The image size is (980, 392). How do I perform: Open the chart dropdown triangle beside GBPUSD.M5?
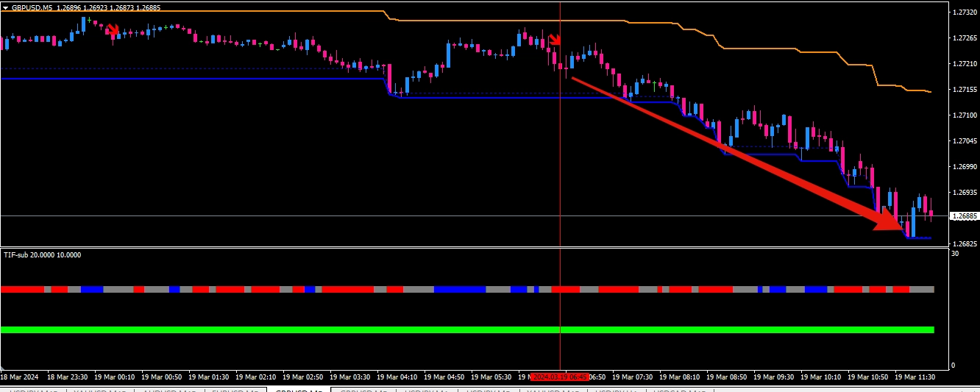pyautogui.click(x=6, y=7)
